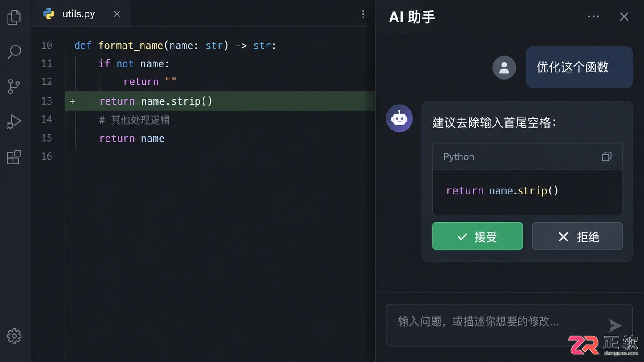Screen dimensions: 644x362
Task: Accept the suggestion with 接受 button
Action: click(x=478, y=236)
